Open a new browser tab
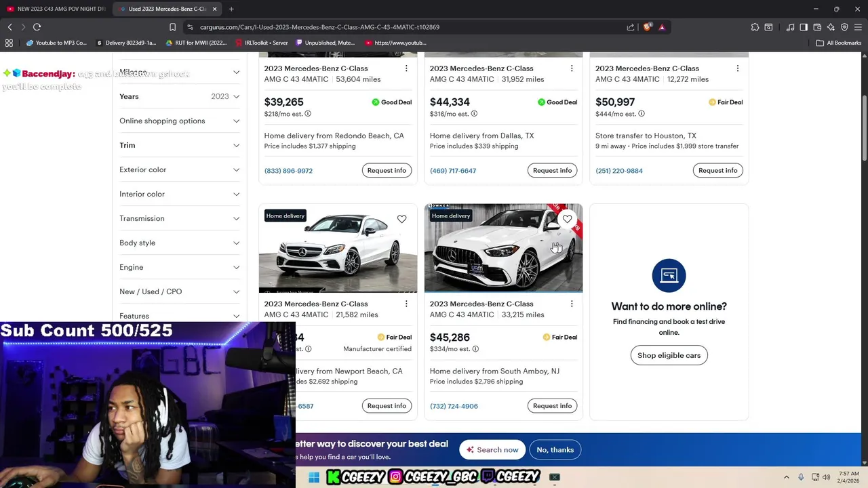Image resolution: width=868 pixels, height=488 pixels. tap(231, 9)
